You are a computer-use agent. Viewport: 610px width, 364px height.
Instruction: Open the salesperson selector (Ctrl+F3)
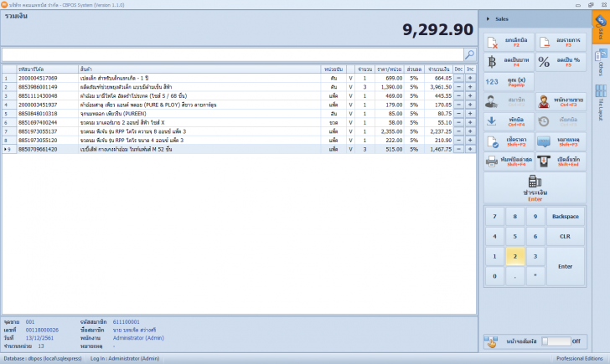pos(561,102)
